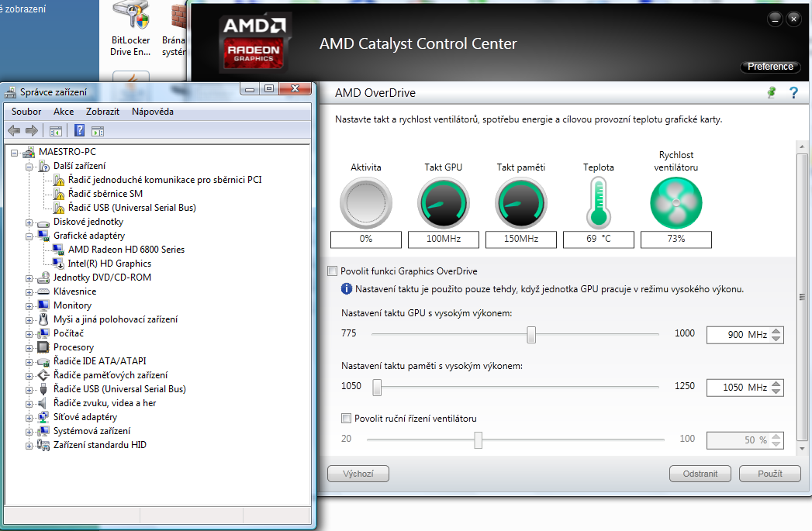Image resolution: width=812 pixels, height=531 pixels.
Task: Click the fan speed slider thumb
Action: point(478,440)
